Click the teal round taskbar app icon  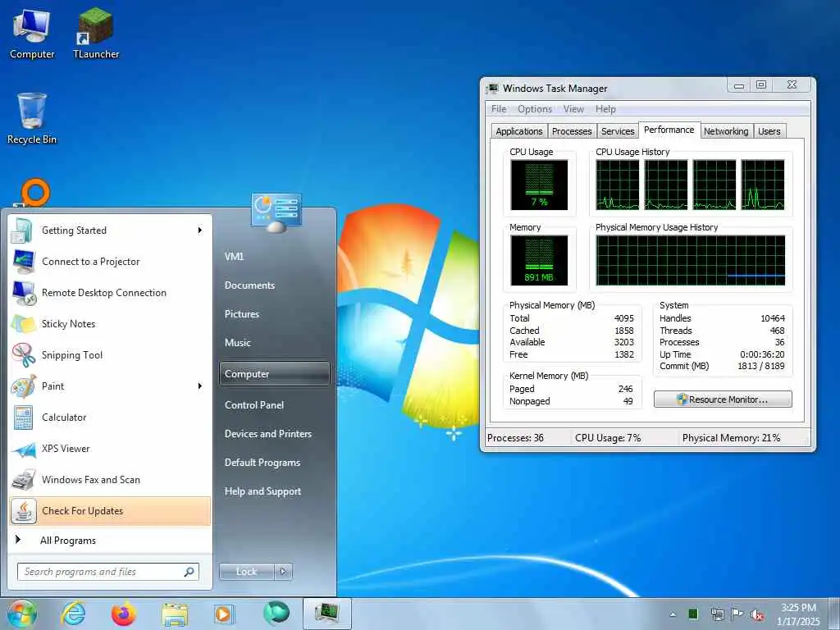pos(276,614)
